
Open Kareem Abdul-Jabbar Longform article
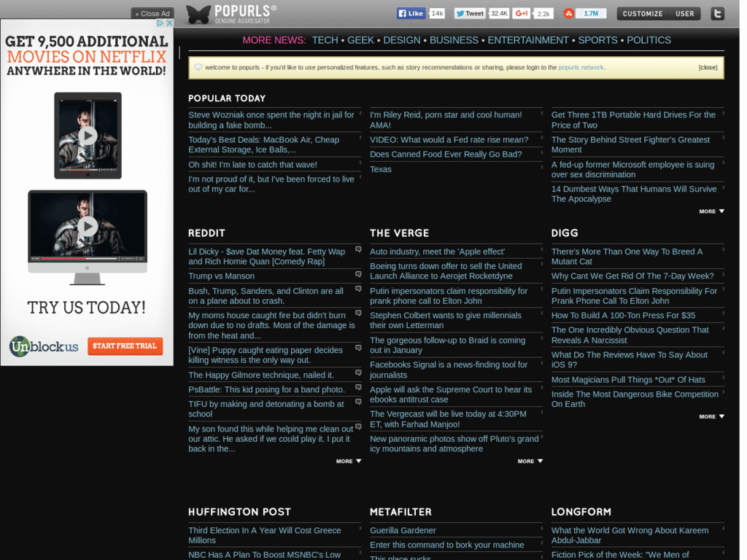tap(630, 535)
